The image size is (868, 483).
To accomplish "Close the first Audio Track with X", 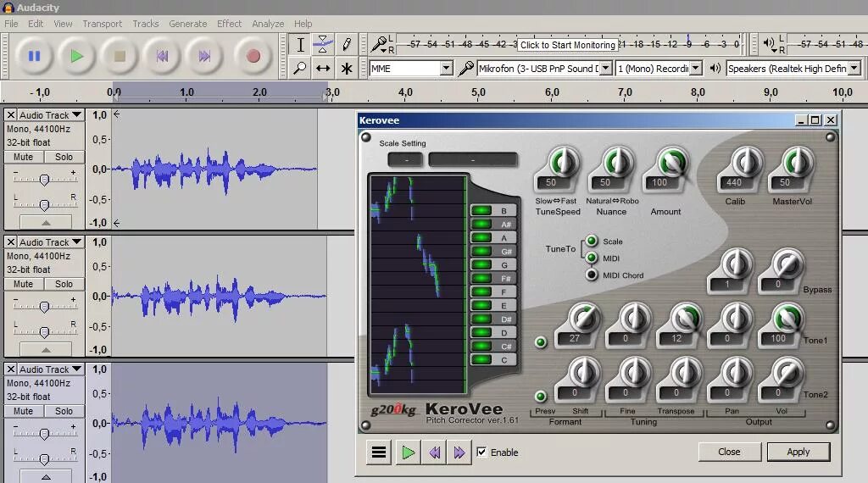I will pos(10,115).
